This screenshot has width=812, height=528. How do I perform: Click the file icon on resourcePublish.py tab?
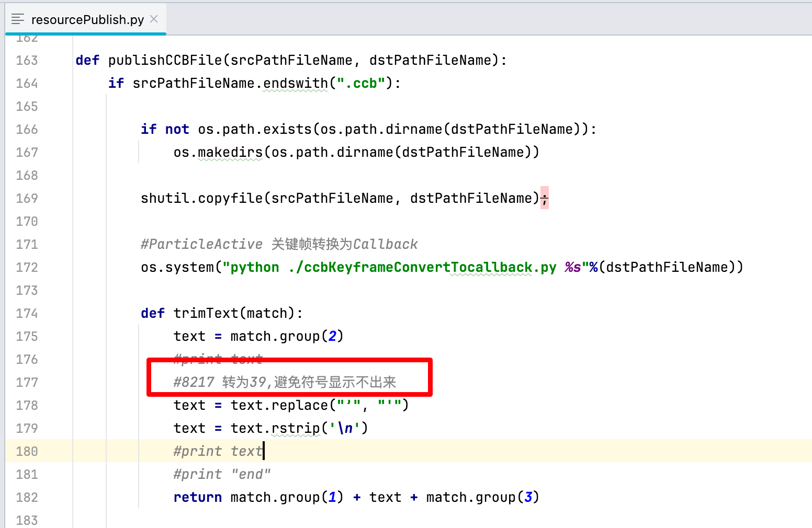point(18,19)
